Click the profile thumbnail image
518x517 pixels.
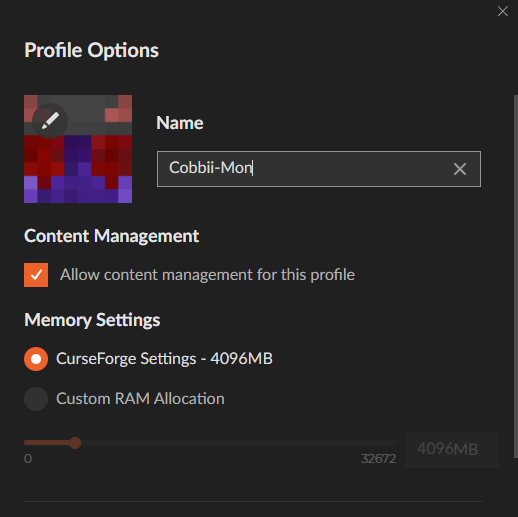pos(78,149)
